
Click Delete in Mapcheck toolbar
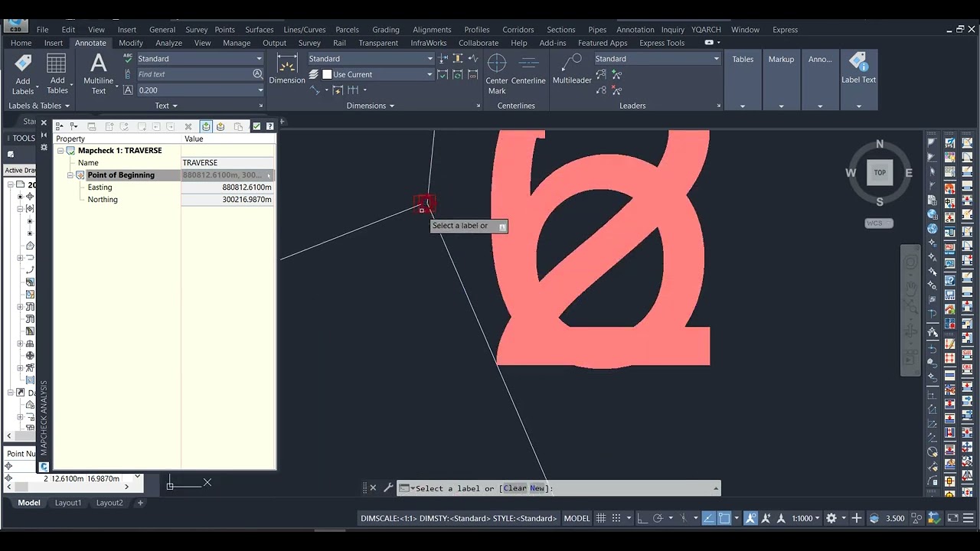pos(188,126)
